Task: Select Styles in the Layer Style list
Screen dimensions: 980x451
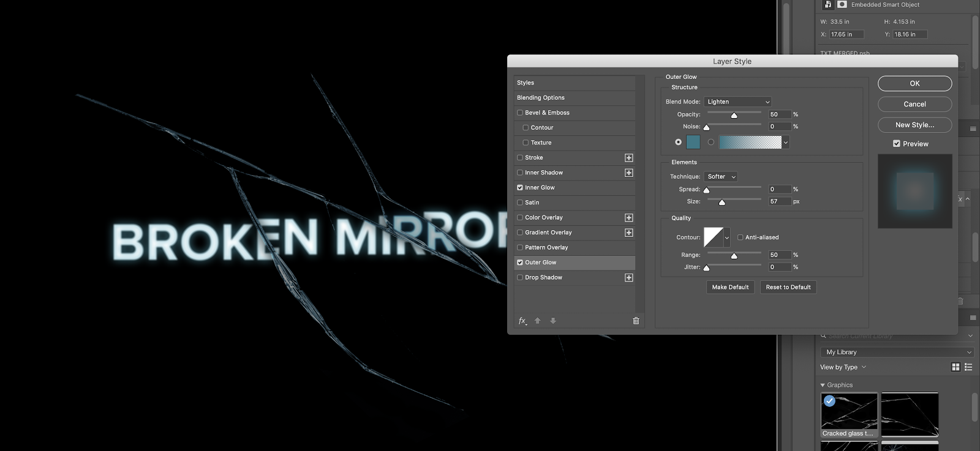Action: point(575,83)
